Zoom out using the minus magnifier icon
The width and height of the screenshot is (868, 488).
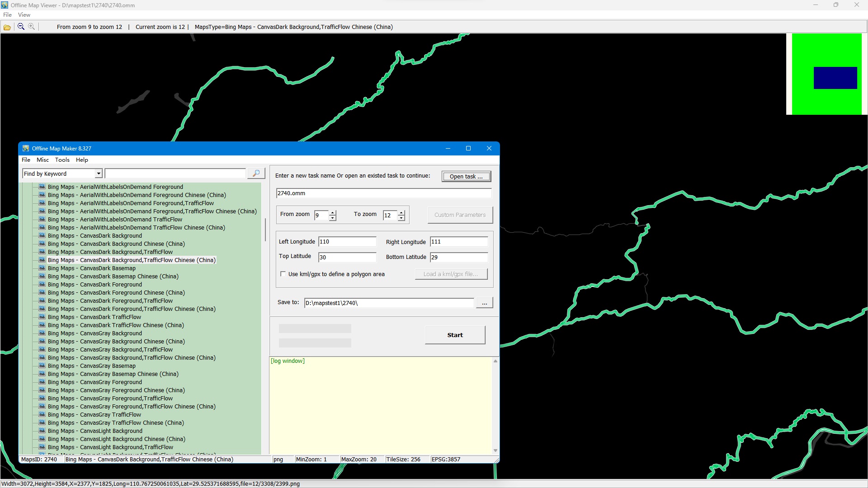(21, 27)
